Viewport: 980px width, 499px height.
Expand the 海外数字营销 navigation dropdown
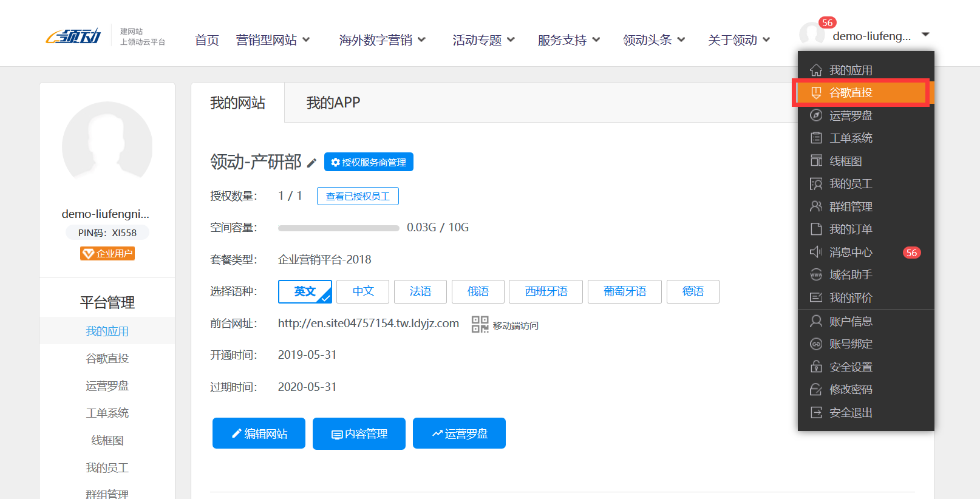point(382,40)
